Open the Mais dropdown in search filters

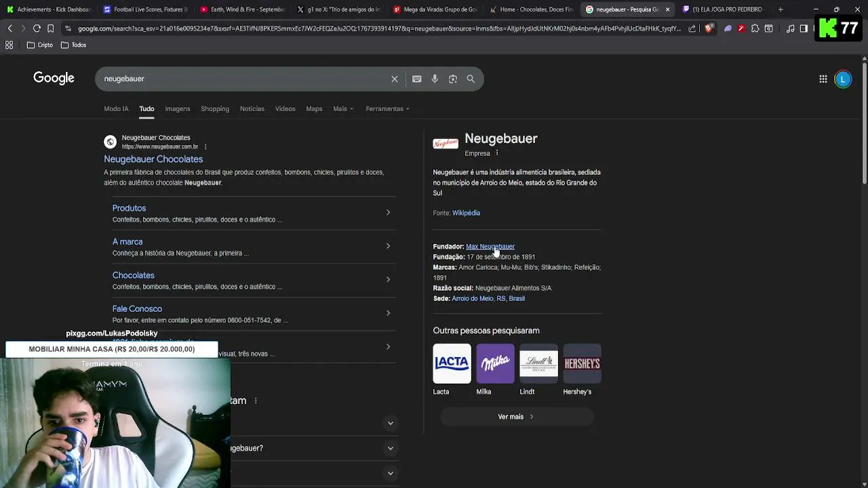point(343,108)
